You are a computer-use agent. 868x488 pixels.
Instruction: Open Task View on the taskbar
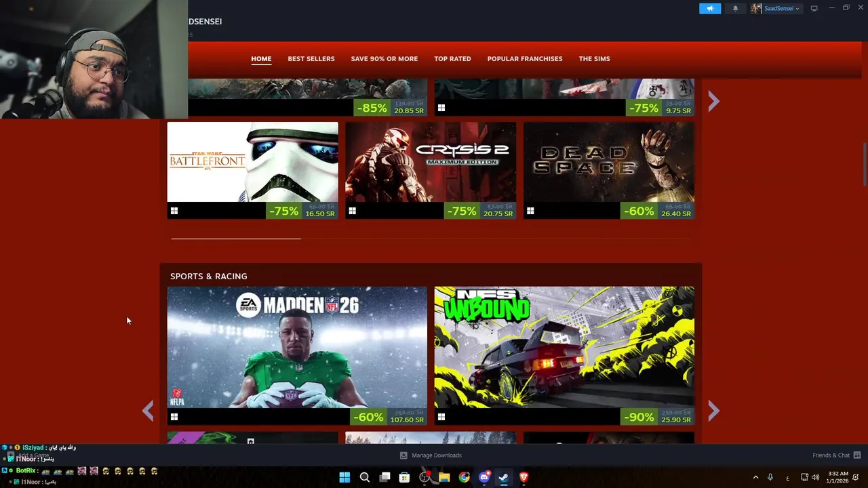click(x=384, y=477)
